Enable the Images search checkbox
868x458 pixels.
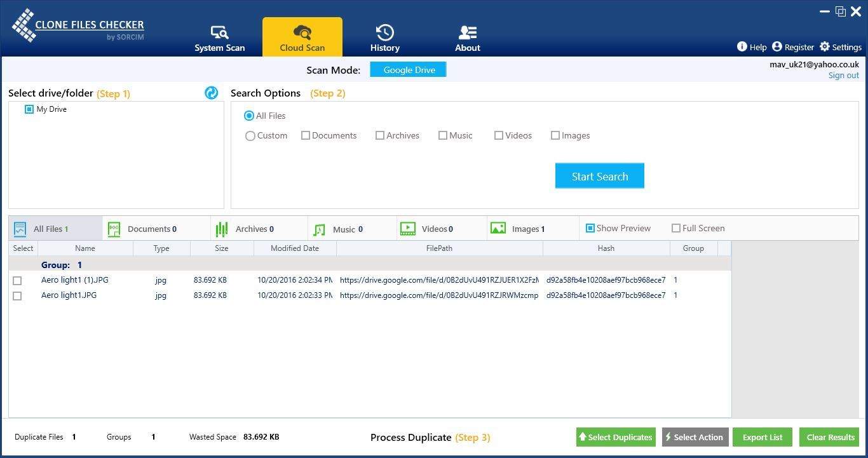tap(555, 135)
